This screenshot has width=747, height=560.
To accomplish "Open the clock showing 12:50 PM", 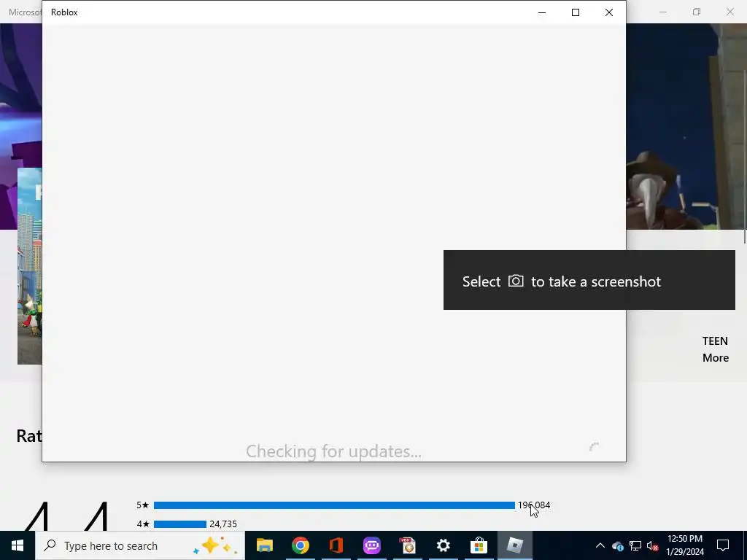I will (684, 545).
